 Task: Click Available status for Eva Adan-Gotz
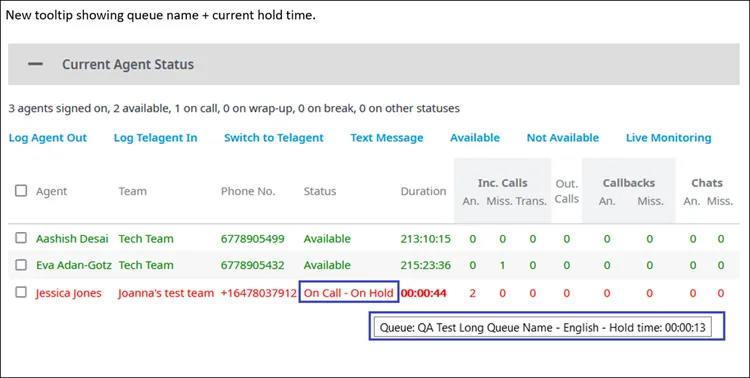[x=327, y=265]
